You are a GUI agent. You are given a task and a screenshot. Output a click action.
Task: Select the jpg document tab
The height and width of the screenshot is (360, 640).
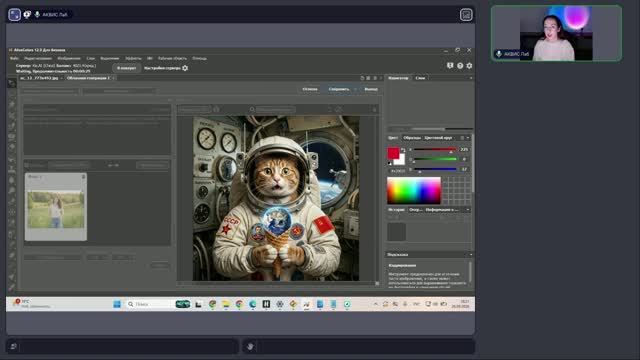(39, 78)
